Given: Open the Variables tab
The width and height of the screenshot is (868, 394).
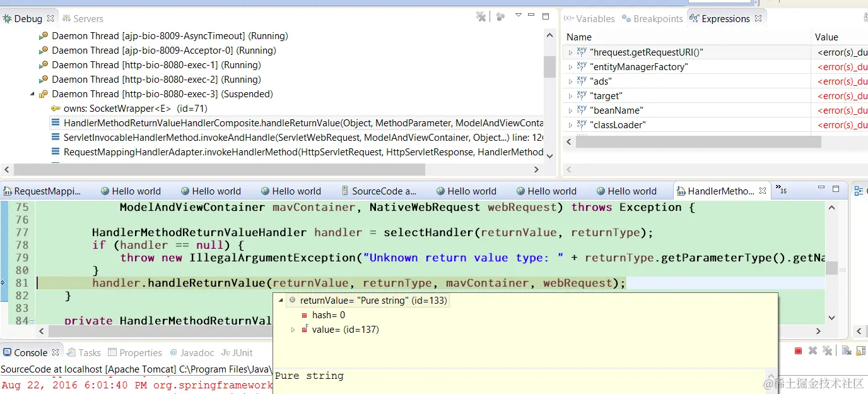Looking at the screenshot, I should (589, 19).
